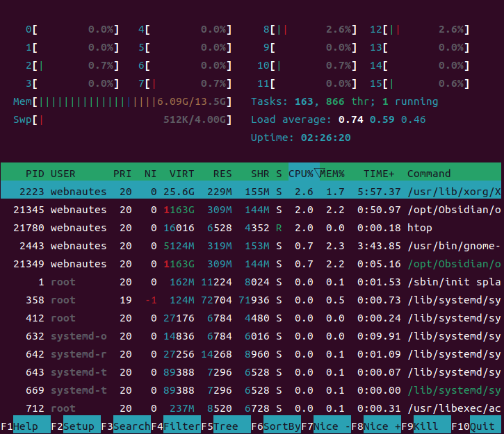Sort by VIRT column header

(181, 174)
